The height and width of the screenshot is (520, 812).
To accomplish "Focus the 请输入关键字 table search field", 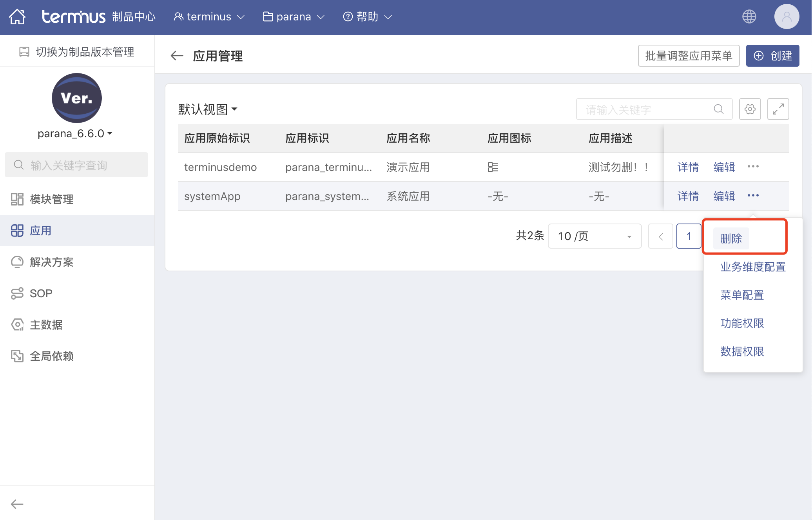I will pyautogui.click(x=654, y=109).
